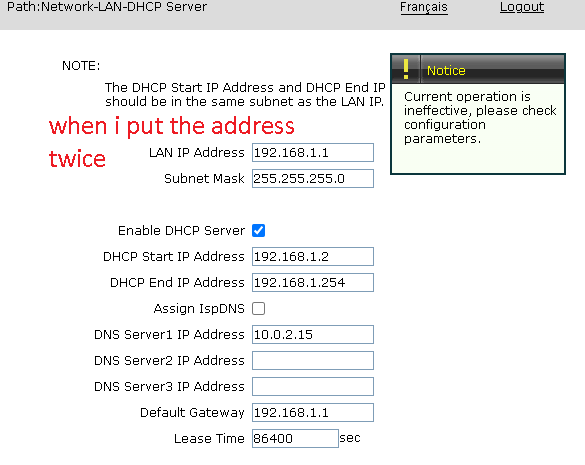
Task: Click the 'sec' unit text
Action: tap(350, 438)
